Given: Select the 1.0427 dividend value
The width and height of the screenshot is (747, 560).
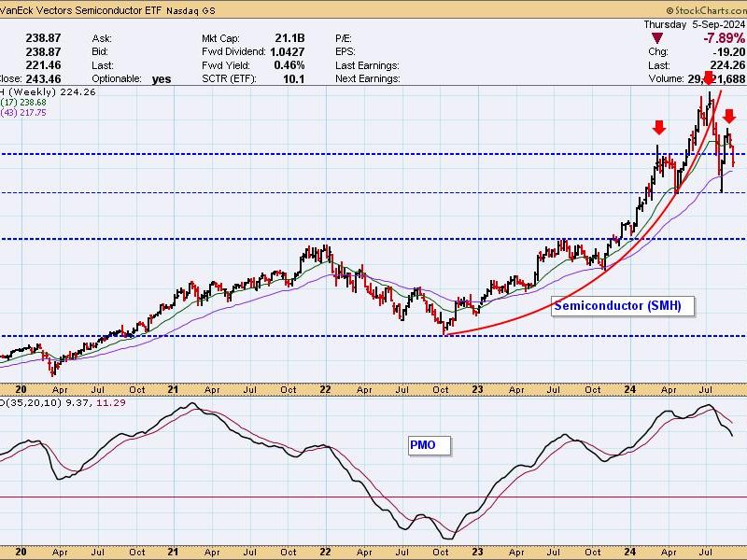Looking at the screenshot, I should [x=288, y=51].
